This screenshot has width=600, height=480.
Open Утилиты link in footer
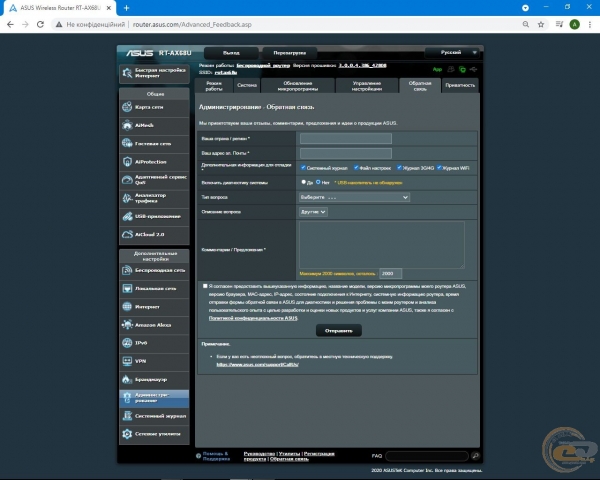289,454
